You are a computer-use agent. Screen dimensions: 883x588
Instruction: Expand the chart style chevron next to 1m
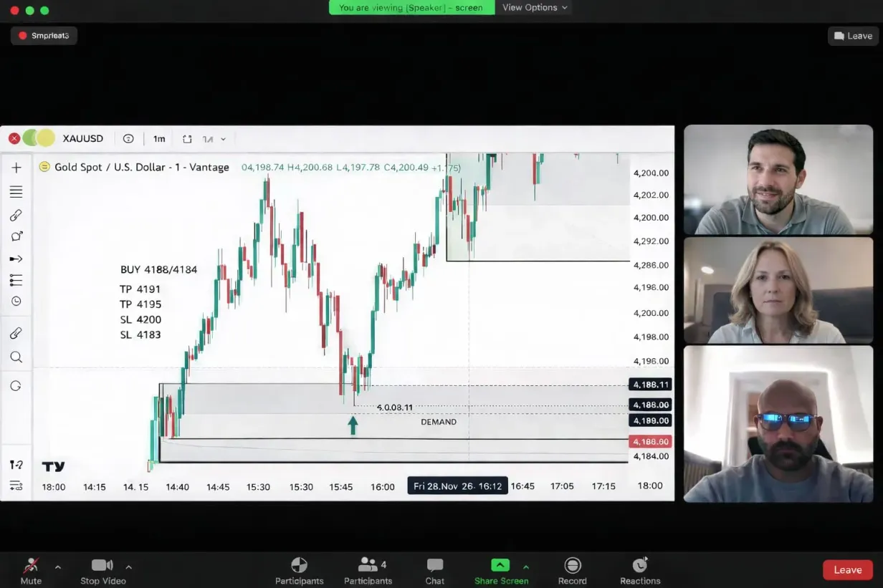click(222, 138)
